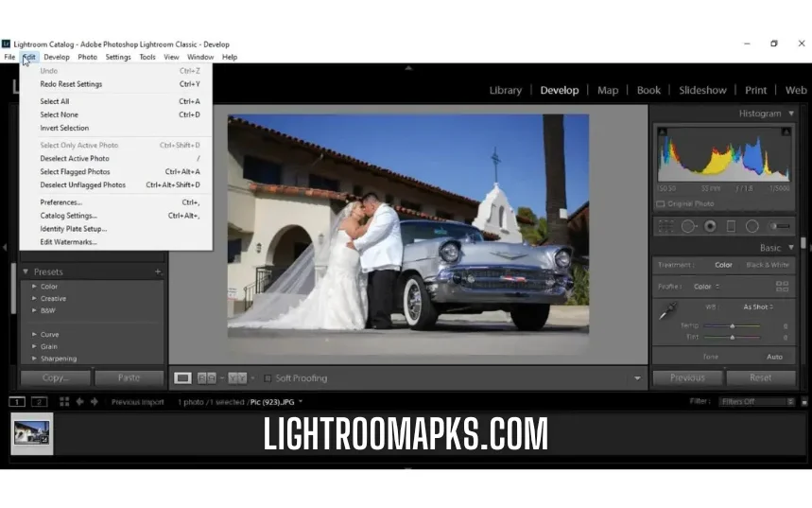Image resolution: width=812 pixels, height=508 pixels.
Task: Click the Temp slider handle
Action: 733,326
